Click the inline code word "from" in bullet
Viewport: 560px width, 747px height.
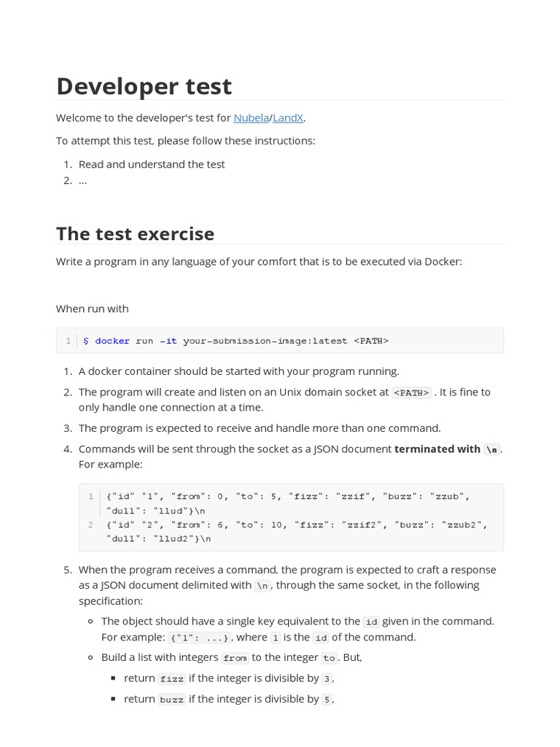[235, 658]
